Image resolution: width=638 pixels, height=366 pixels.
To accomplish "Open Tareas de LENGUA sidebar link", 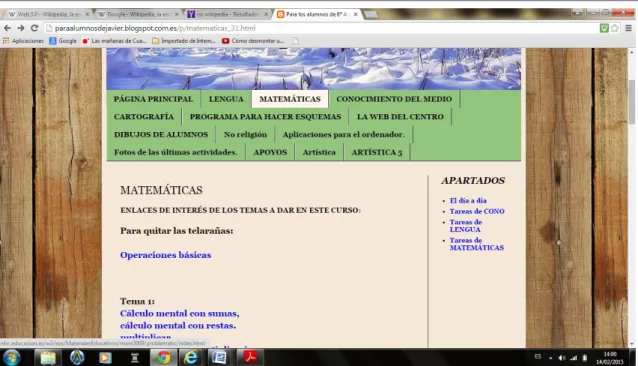I will coord(466,226).
